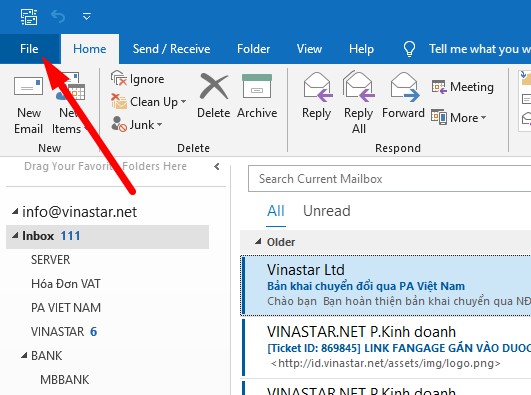Viewport: 531px width, 395px height.
Task: Collapse the info@vinastar.net account tree
Action: coord(15,212)
